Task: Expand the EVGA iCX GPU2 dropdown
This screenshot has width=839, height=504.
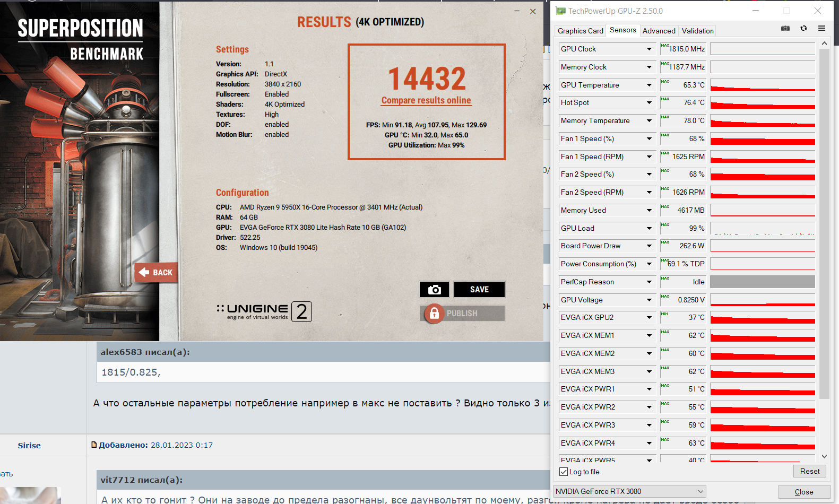Action: (649, 317)
